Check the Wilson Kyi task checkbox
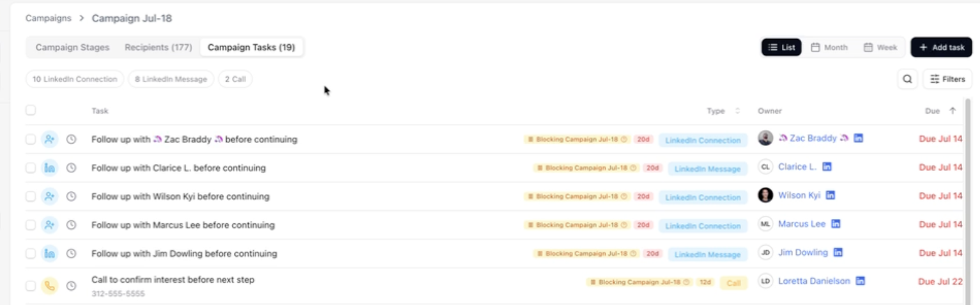This screenshot has height=305, width=980. coord(31,197)
